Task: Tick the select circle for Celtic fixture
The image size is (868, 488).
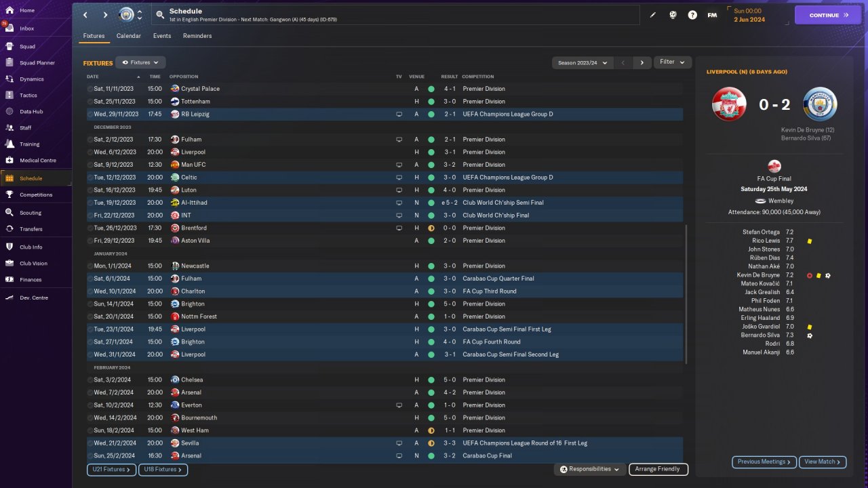Action: pyautogui.click(x=90, y=178)
